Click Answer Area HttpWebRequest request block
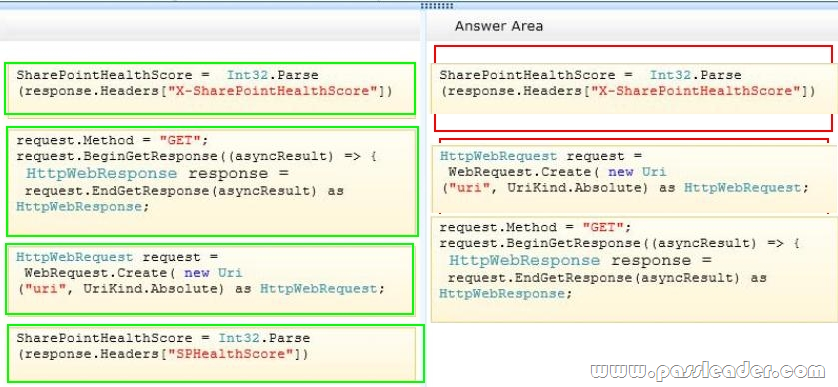 [x=634, y=179]
